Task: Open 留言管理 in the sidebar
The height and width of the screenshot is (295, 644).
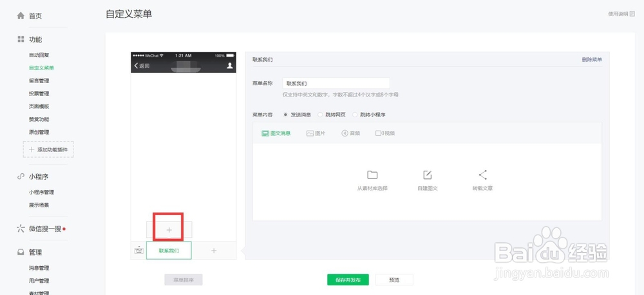Action: 39,81
